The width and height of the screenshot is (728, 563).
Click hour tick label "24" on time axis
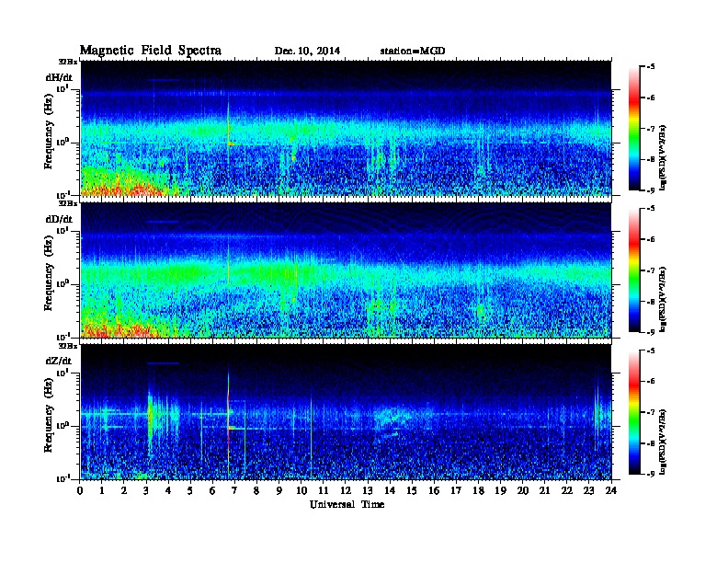click(x=611, y=491)
